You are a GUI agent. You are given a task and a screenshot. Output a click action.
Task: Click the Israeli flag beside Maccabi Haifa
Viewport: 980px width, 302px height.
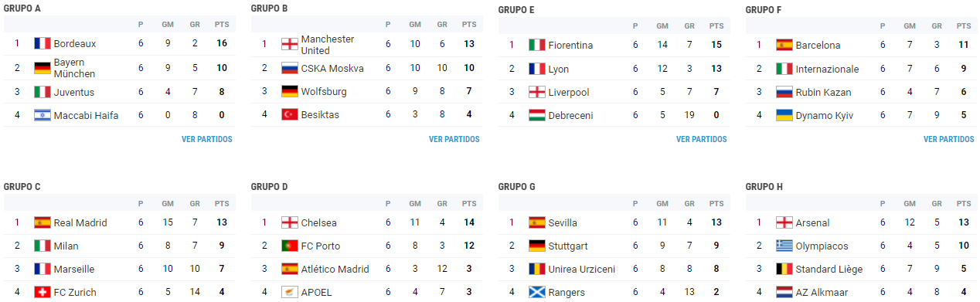pos(43,115)
